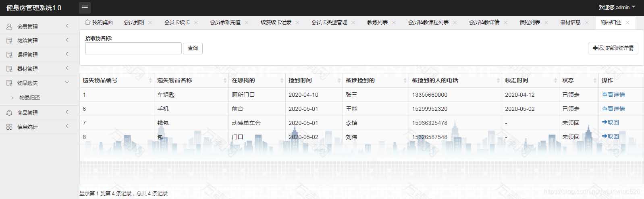Click the 健身房管理系统1.0 title

pos(34,8)
